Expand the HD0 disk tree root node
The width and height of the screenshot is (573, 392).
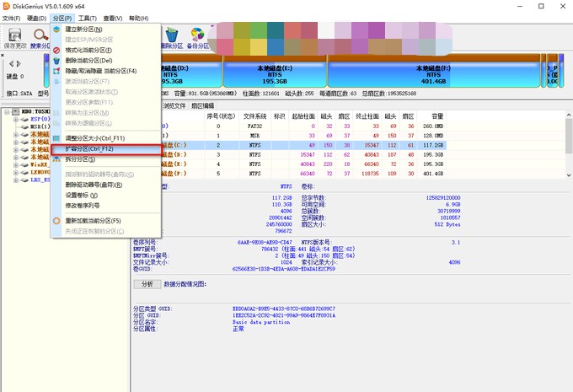pyautogui.click(x=6, y=111)
